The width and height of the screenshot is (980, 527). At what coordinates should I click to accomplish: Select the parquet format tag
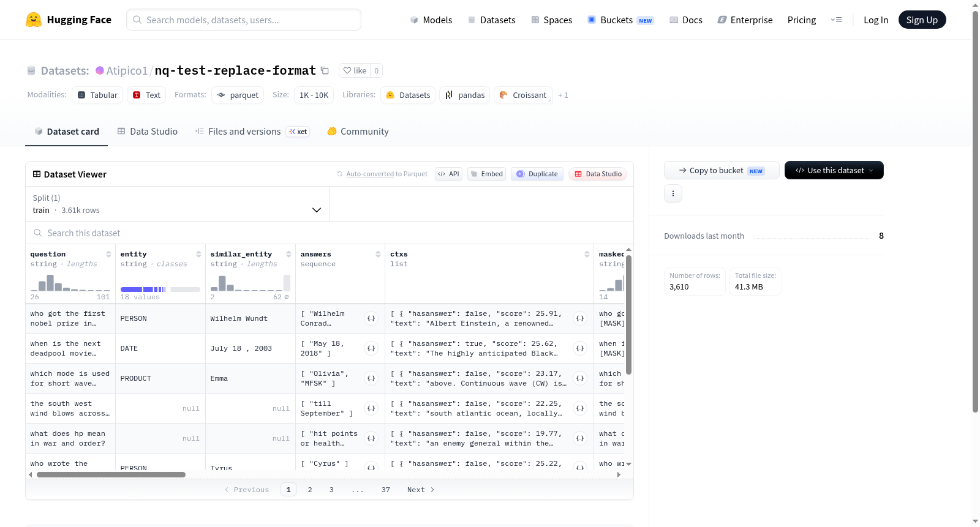click(238, 95)
